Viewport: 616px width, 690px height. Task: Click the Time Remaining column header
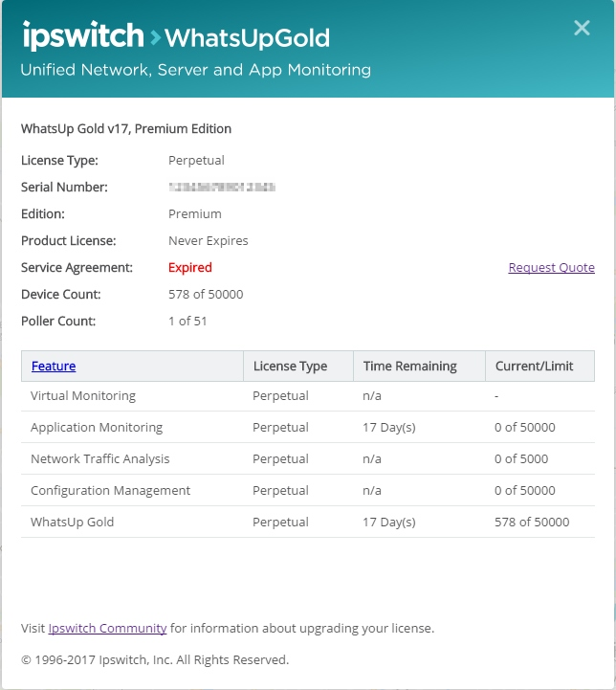[x=409, y=366]
